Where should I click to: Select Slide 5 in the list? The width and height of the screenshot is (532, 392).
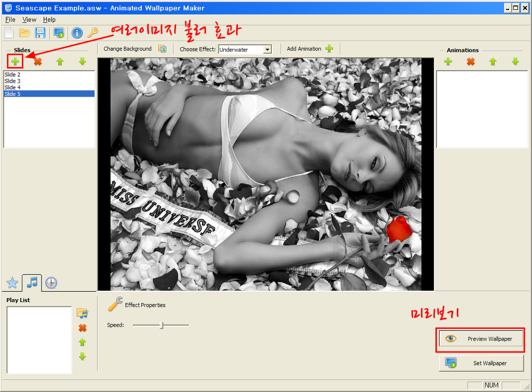point(49,94)
